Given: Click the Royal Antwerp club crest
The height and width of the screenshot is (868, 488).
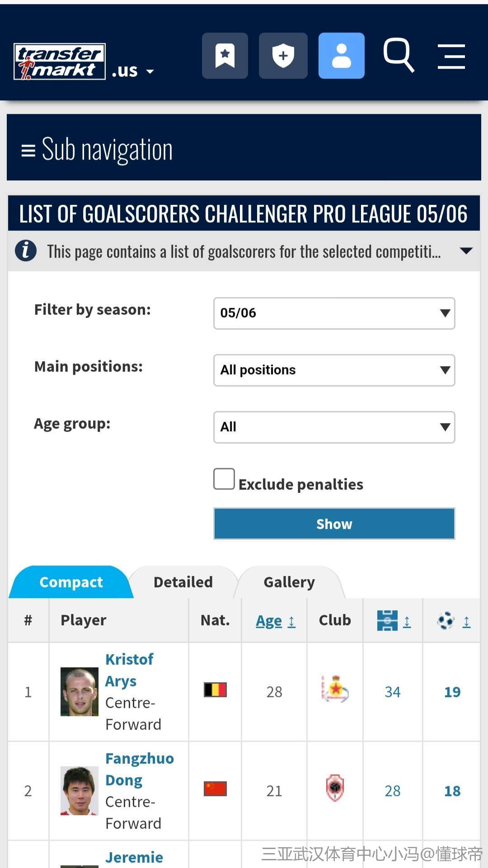Looking at the screenshot, I should click(335, 788).
